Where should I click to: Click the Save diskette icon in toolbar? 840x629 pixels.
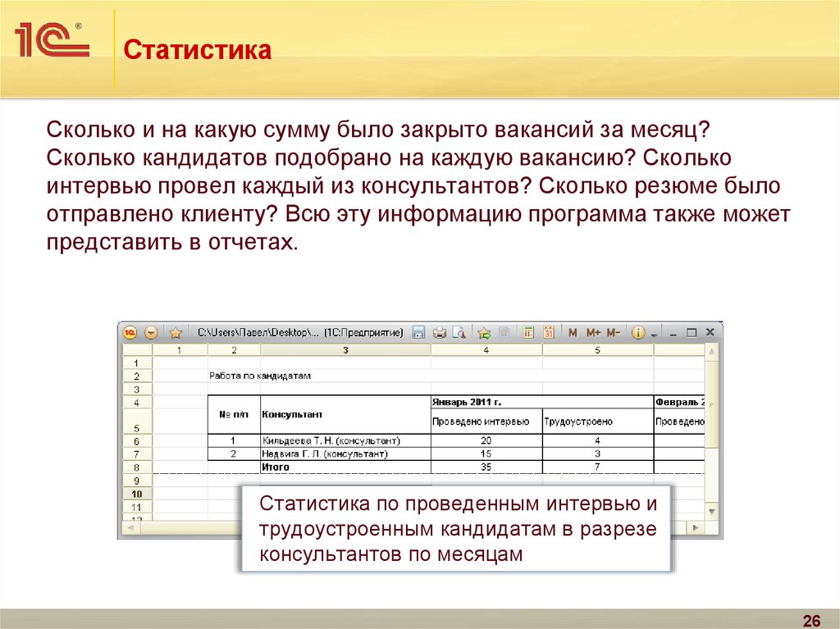[x=418, y=333]
